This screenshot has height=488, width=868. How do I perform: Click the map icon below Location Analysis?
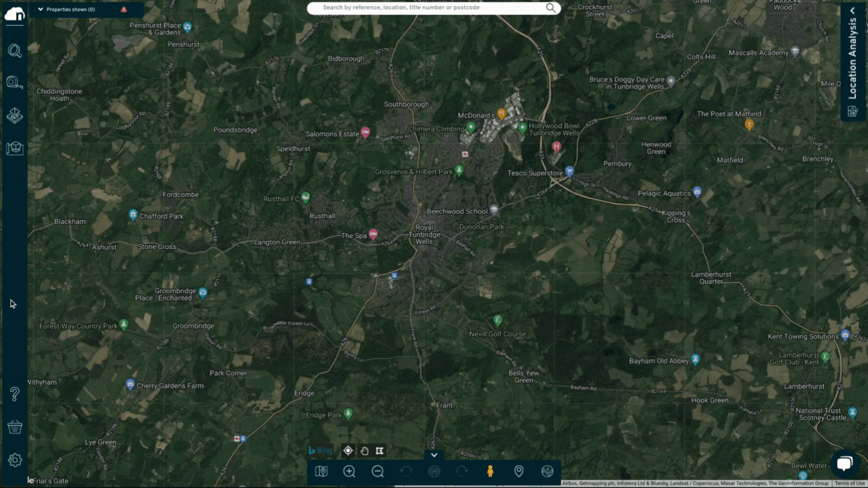(852, 111)
